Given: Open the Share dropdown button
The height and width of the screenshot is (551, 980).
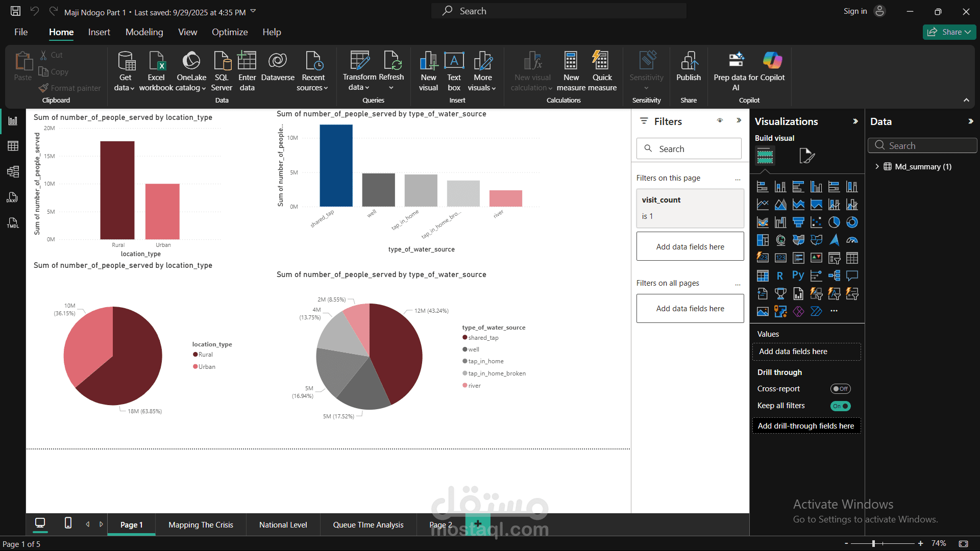Looking at the screenshot, I should [x=949, y=32].
